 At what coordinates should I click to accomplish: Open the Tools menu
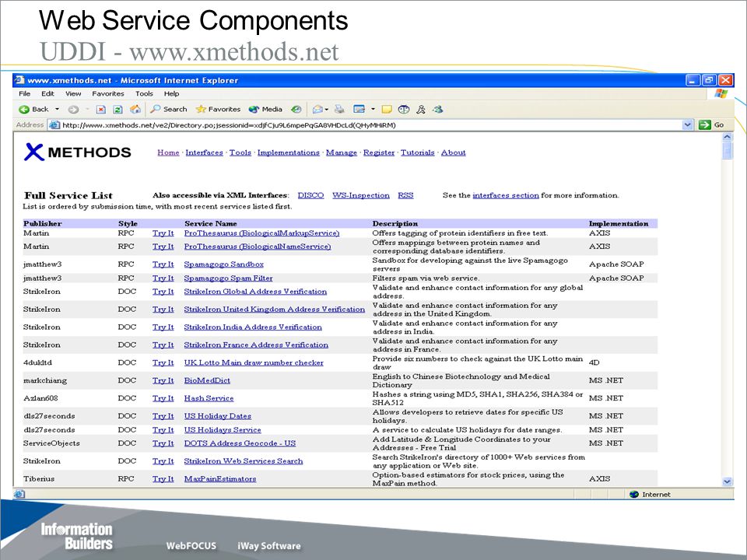(144, 94)
